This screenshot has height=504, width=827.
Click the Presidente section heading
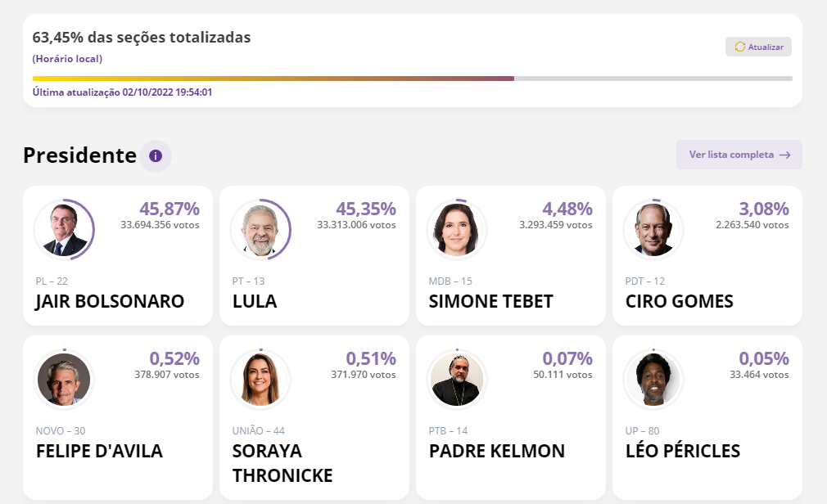pos(79,155)
